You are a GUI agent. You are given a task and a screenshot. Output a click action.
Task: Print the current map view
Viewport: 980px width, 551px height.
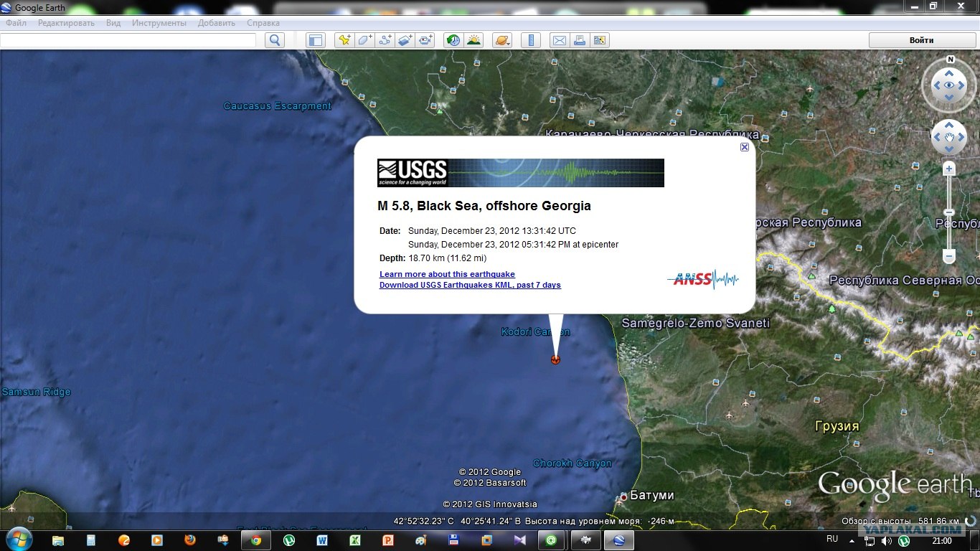point(580,40)
